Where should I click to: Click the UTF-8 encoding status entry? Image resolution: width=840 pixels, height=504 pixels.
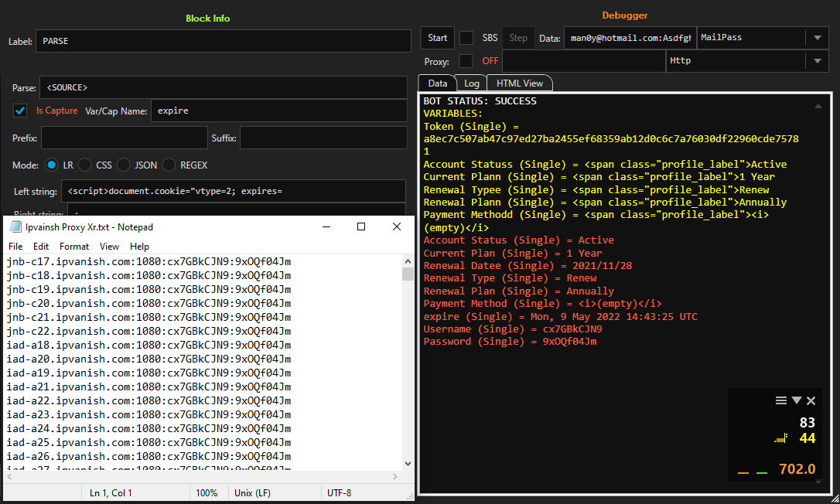click(x=339, y=492)
